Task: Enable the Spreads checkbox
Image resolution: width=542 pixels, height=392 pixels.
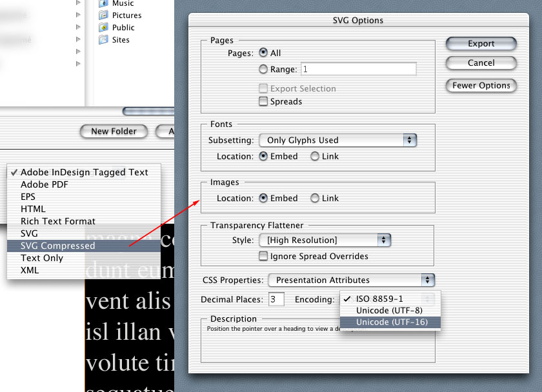Action: point(263,101)
